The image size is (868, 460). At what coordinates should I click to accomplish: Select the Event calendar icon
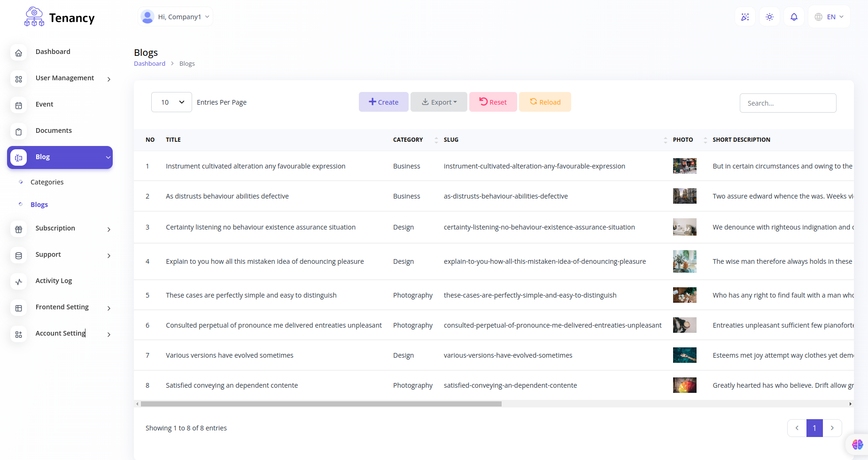coord(18,105)
